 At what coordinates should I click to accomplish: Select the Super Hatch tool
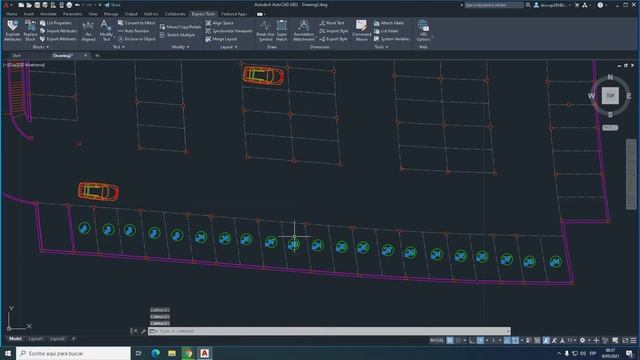282,30
